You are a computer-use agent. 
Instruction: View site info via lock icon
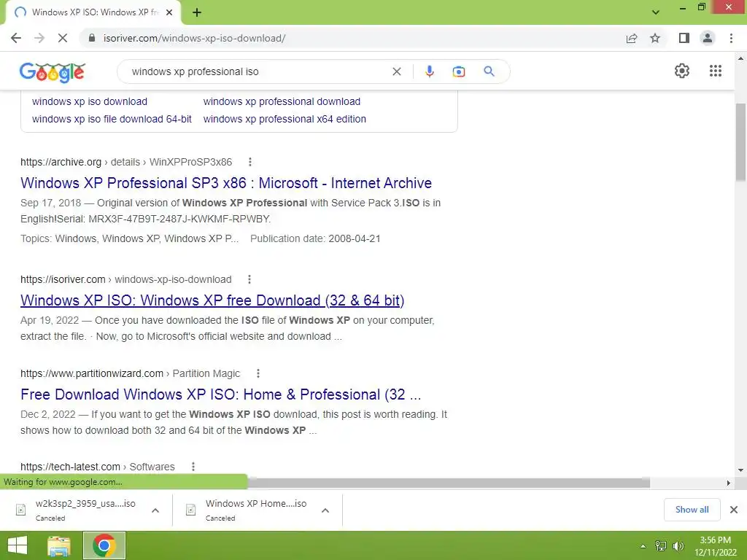[x=92, y=38]
